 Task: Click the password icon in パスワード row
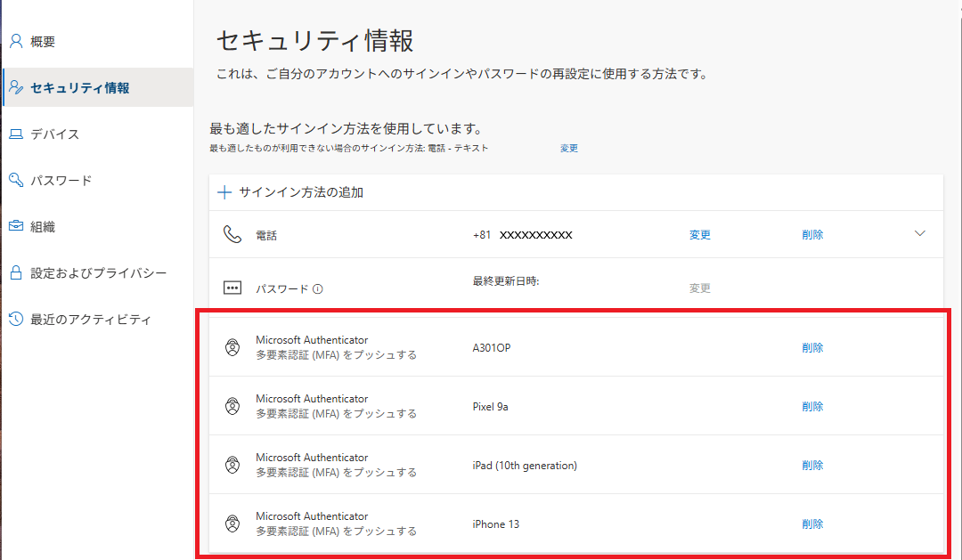[x=232, y=288]
